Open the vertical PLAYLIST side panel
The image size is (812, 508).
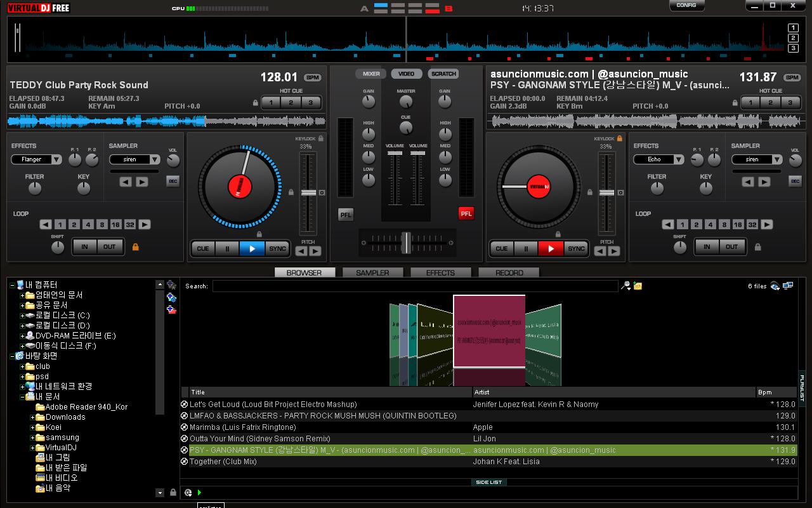tap(802, 388)
